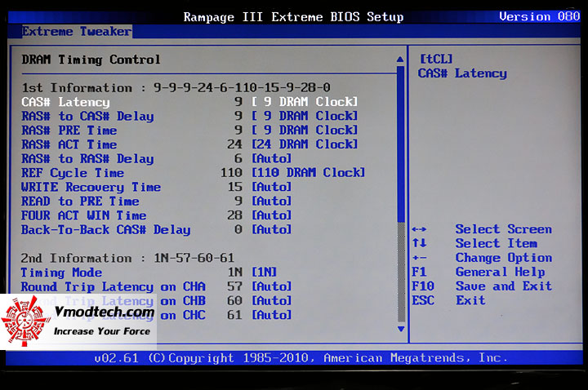Click the [tCL] help label

click(x=436, y=59)
